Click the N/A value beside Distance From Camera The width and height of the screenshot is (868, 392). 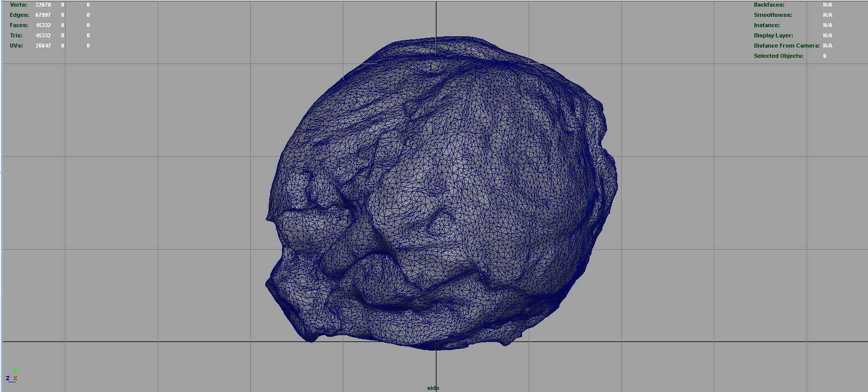[x=828, y=46]
